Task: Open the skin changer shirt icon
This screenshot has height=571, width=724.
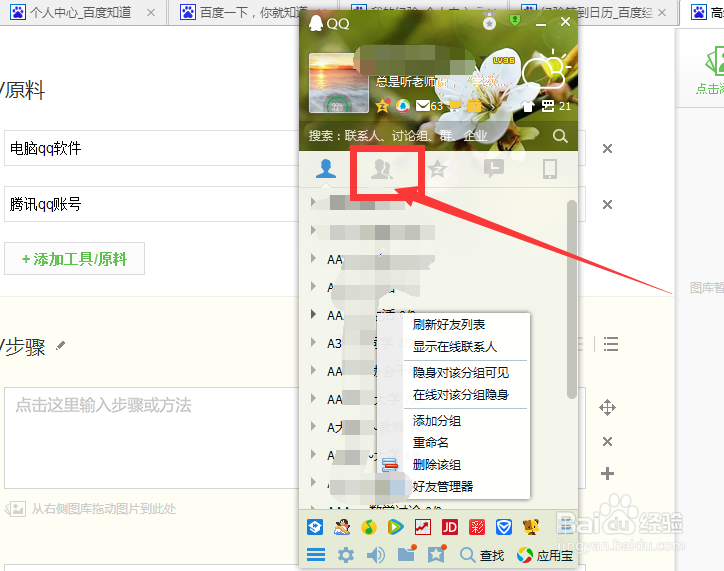Action: pyautogui.click(x=529, y=106)
